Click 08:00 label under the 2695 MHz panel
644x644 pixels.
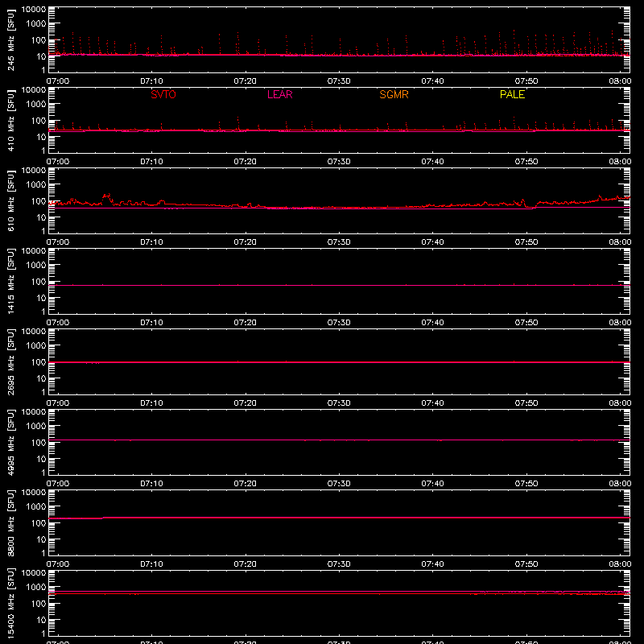[x=620, y=403]
